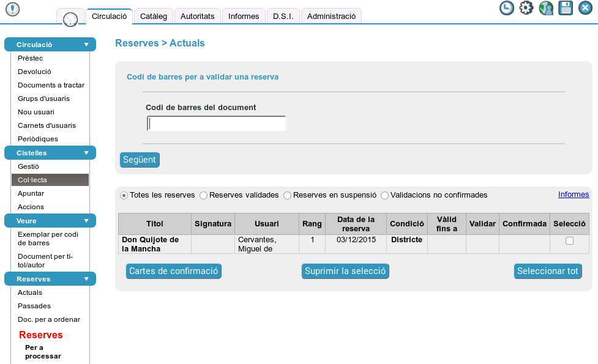Collapse the Circulació sidebar section

click(x=86, y=45)
